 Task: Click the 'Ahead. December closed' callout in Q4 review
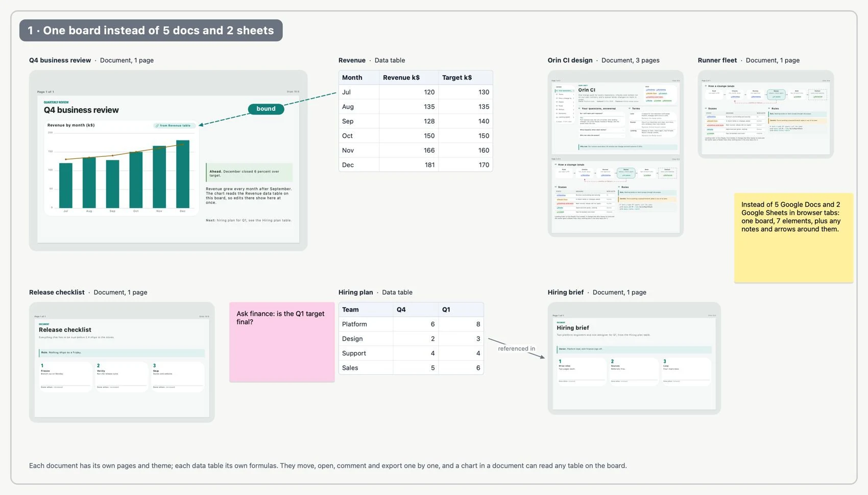point(249,173)
